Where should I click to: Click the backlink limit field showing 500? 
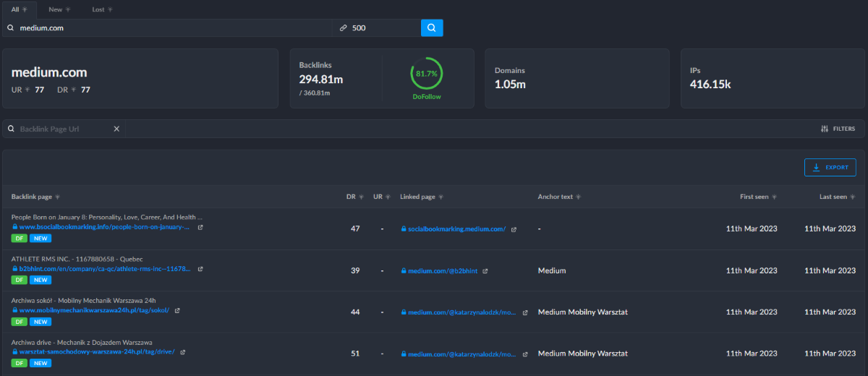click(377, 27)
